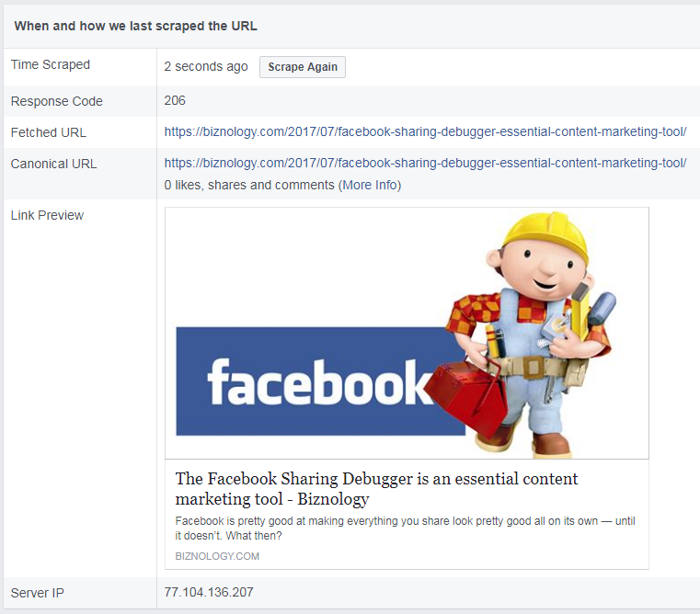Viewport: 700px width, 614px height.
Task: Open the Fetched URL biznology link
Action: coord(425,132)
